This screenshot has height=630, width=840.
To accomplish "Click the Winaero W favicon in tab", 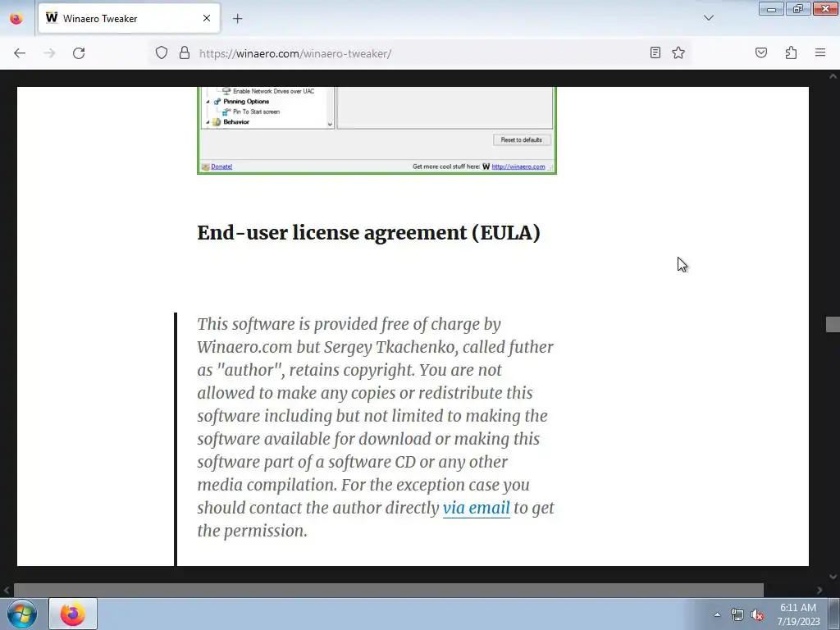I will [x=52, y=18].
